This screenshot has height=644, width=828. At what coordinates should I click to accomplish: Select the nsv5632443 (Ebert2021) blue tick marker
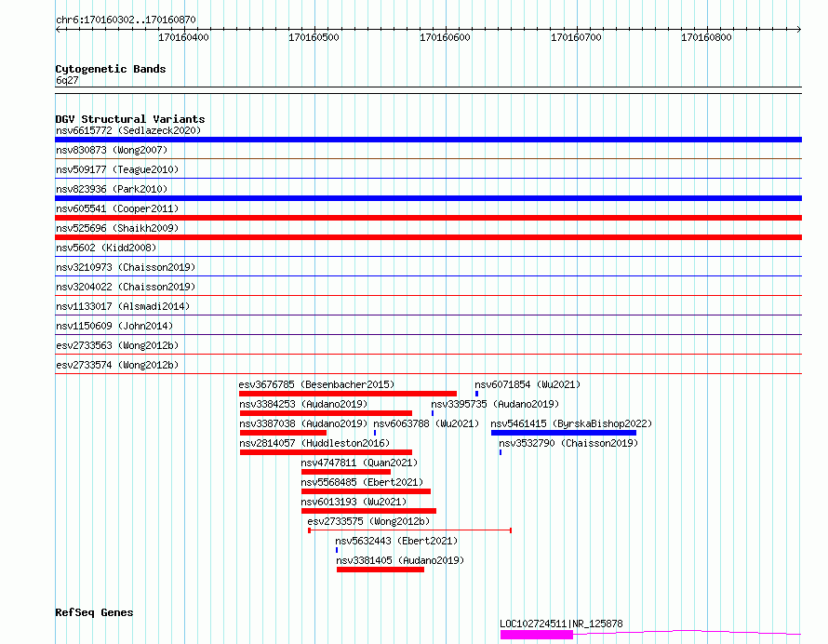337,550
